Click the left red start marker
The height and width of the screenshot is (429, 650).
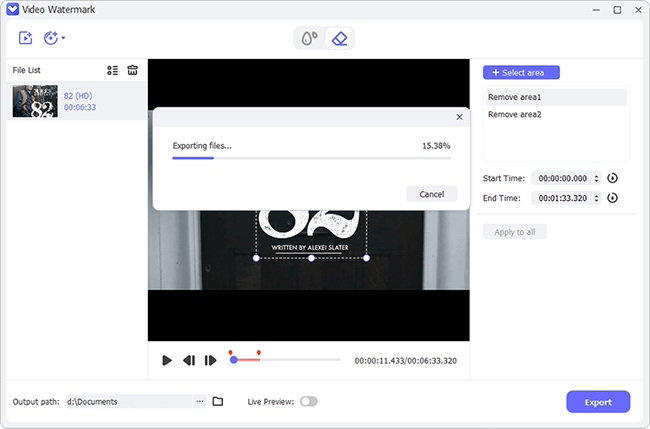point(230,353)
